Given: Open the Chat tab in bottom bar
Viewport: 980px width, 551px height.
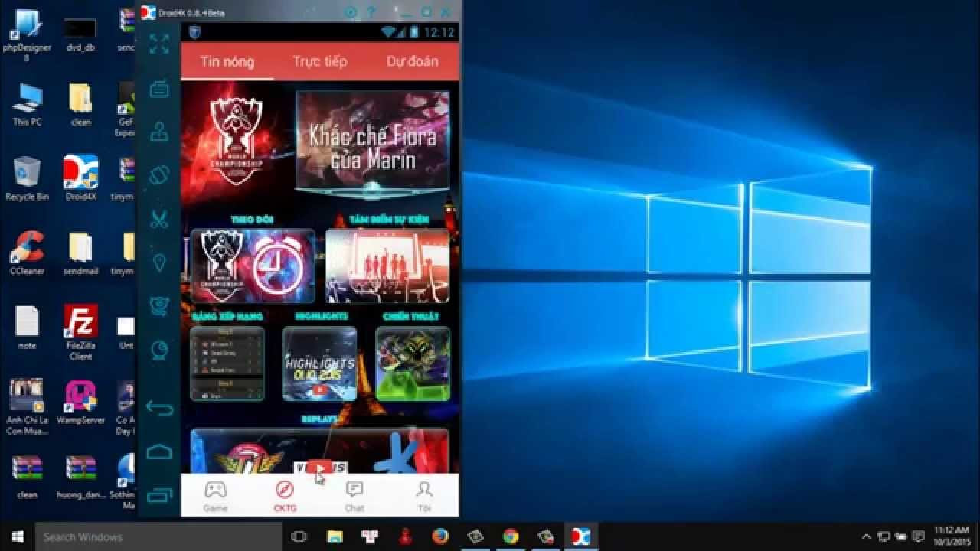Looking at the screenshot, I should [x=354, y=496].
